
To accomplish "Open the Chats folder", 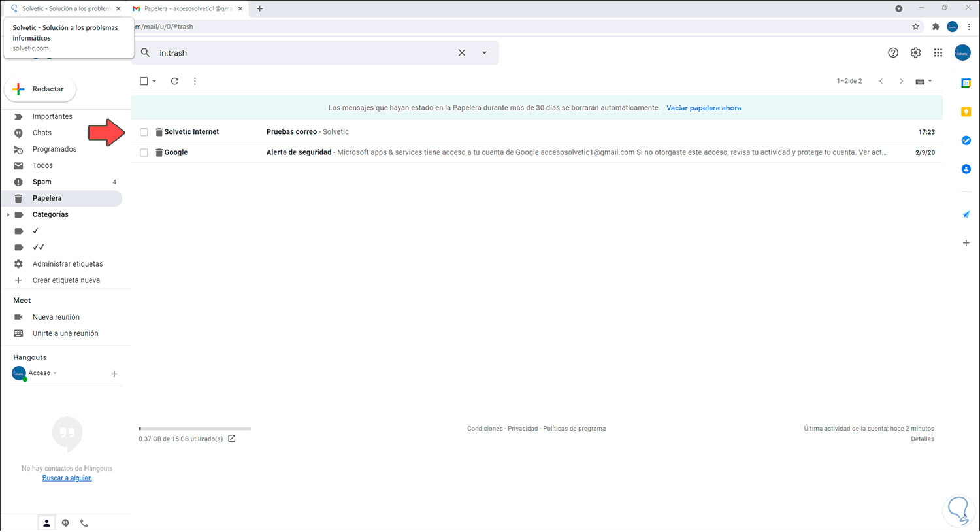I will pos(42,133).
